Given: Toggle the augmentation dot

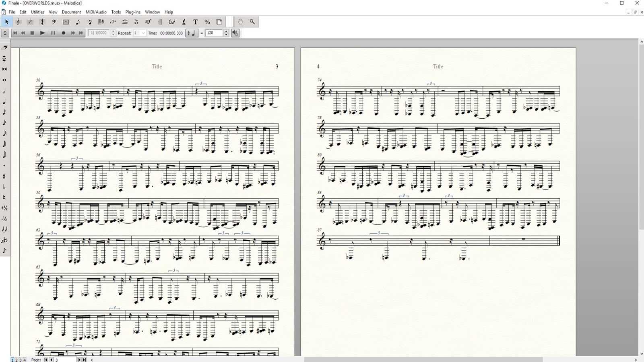Looking at the screenshot, I should [x=5, y=165].
